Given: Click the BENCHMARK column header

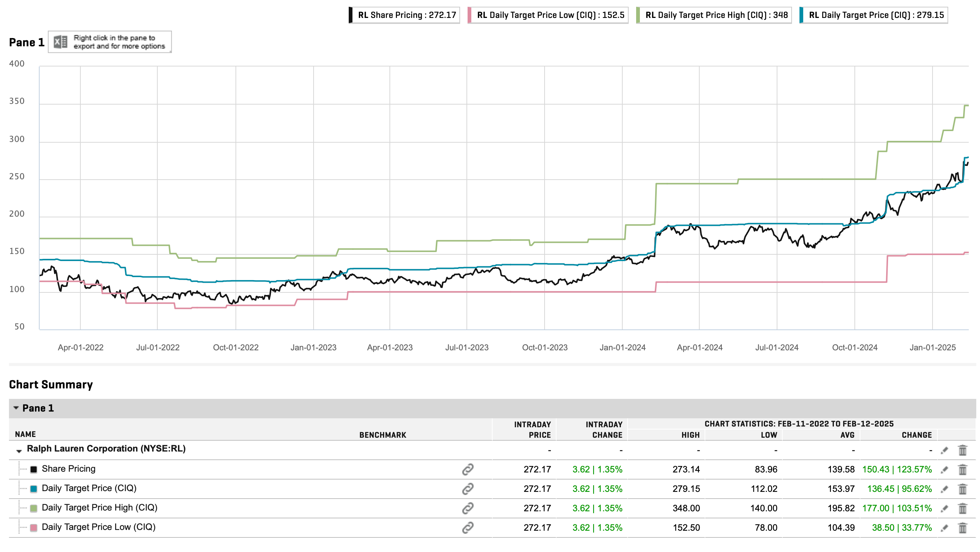Looking at the screenshot, I should (383, 435).
